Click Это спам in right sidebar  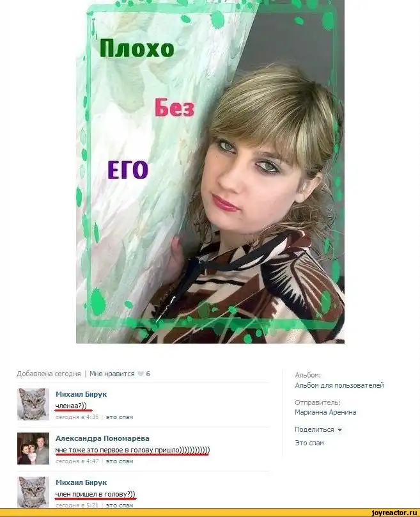click(x=309, y=443)
